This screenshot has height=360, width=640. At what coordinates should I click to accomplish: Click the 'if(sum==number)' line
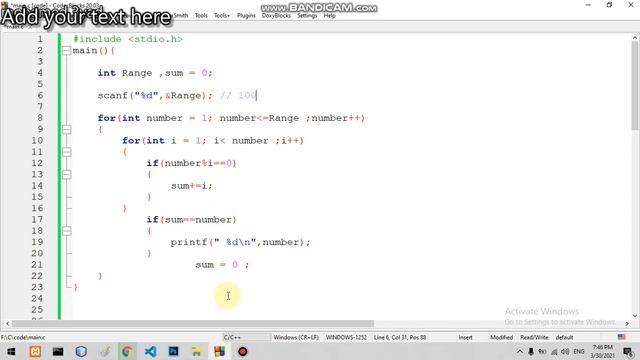coord(191,220)
